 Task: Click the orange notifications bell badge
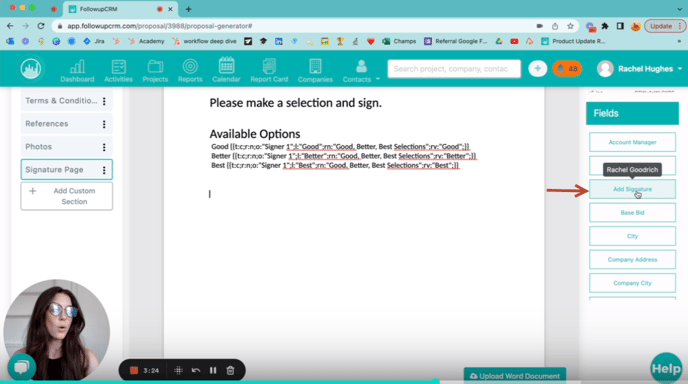pos(567,69)
